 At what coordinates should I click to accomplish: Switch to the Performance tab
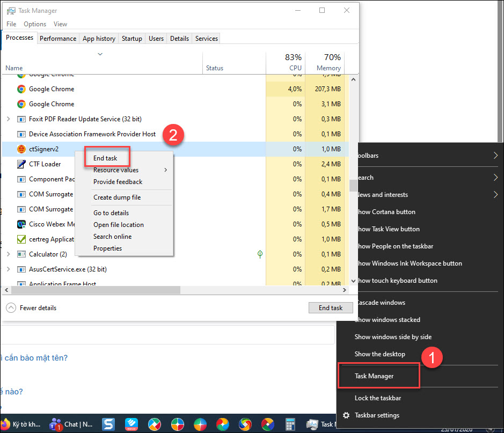(x=58, y=39)
